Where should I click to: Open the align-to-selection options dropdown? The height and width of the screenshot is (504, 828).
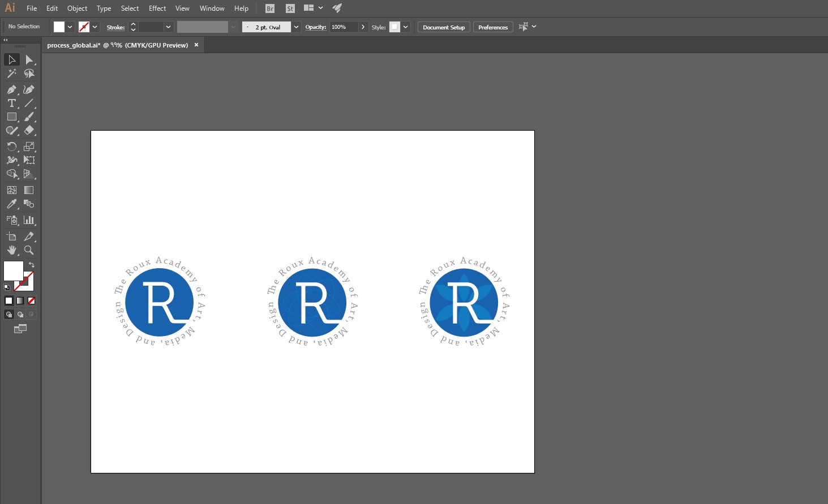[x=534, y=27]
